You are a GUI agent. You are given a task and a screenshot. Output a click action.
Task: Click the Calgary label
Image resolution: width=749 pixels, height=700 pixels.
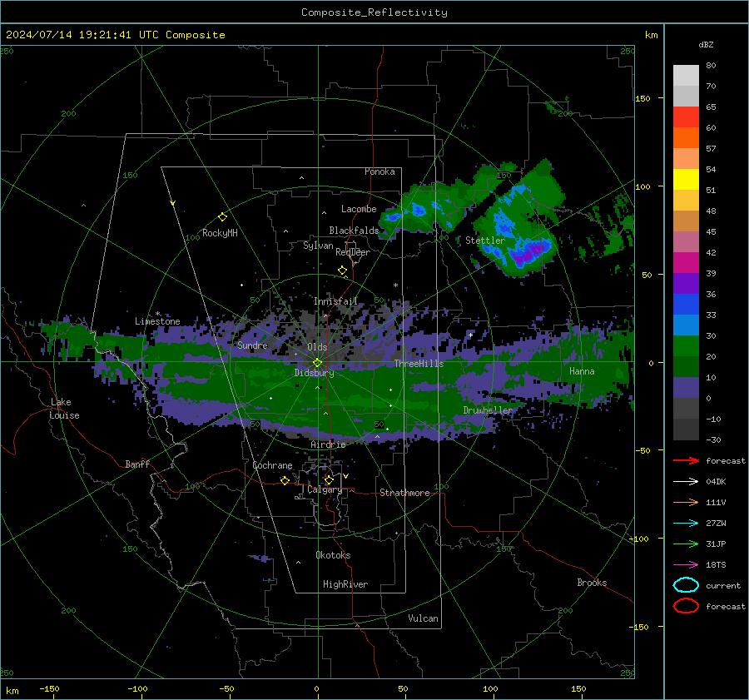click(325, 489)
